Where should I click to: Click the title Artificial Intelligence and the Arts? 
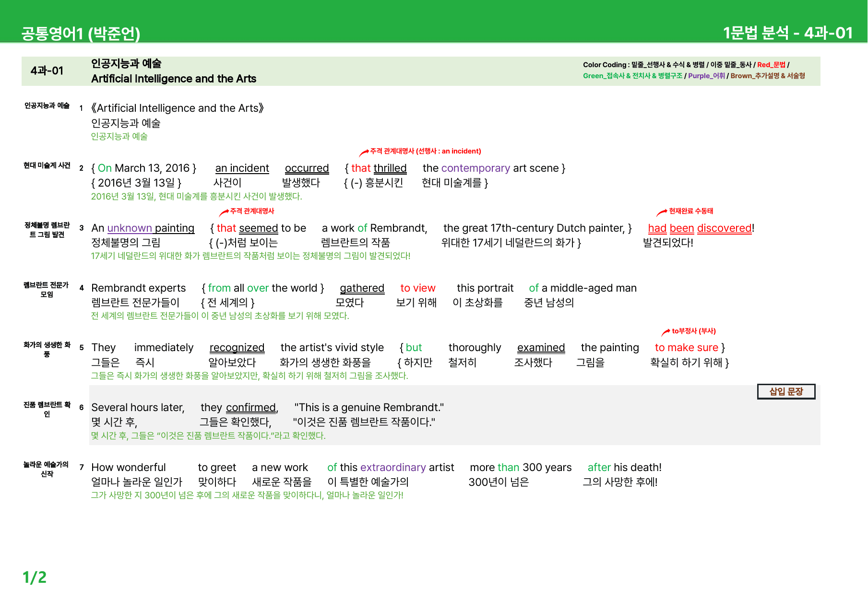tap(174, 79)
